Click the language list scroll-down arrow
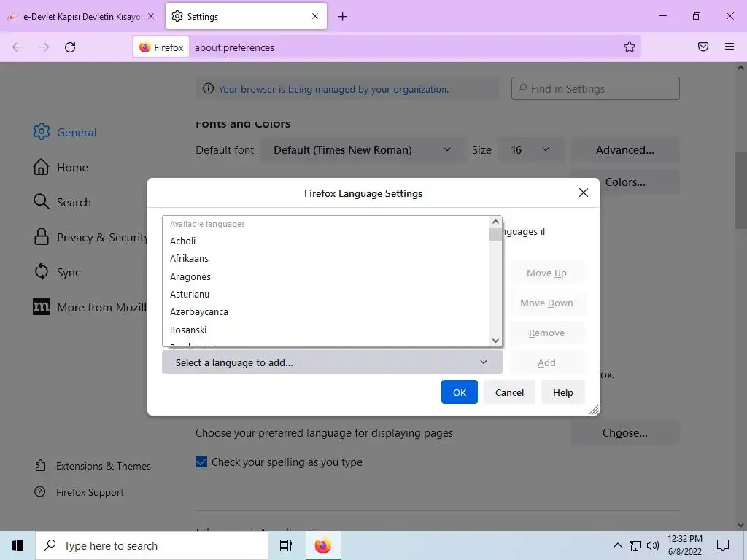The image size is (747, 560). pyautogui.click(x=495, y=341)
